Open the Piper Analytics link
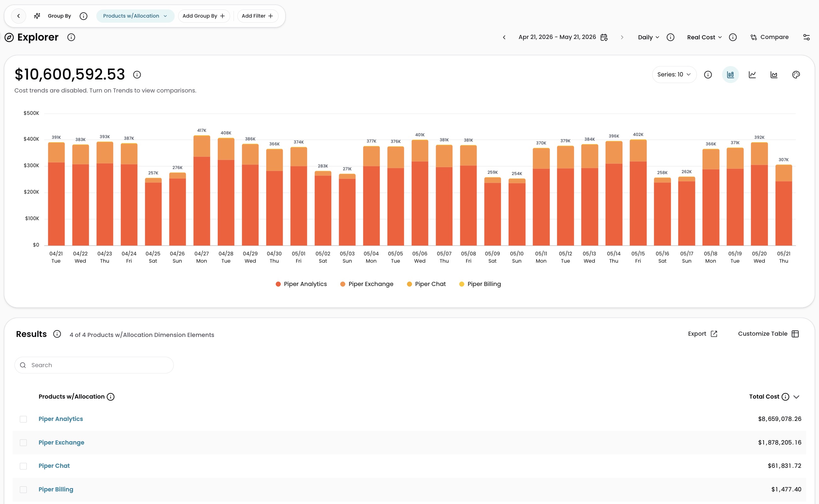This screenshot has height=504, width=819. pyautogui.click(x=61, y=419)
